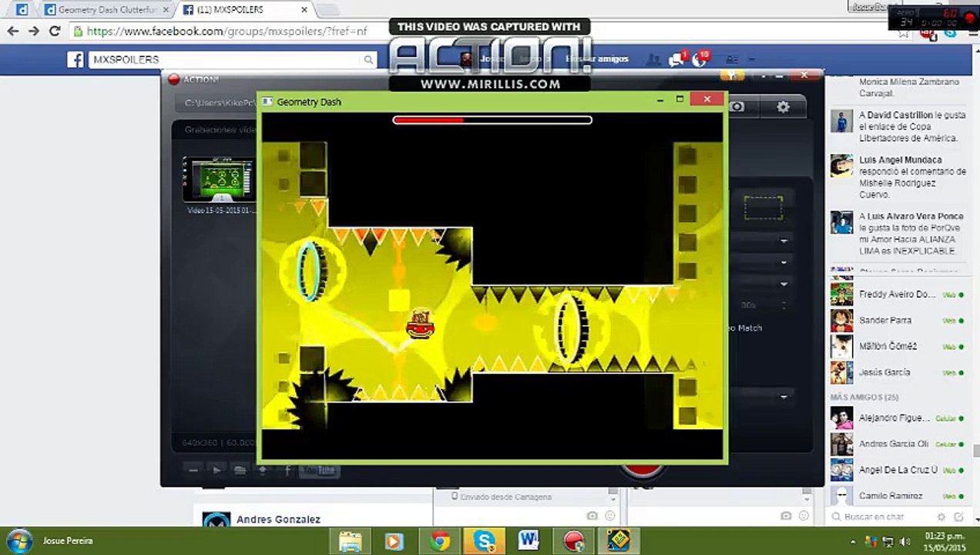Image resolution: width=980 pixels, height=555 pixels.
Task: Open the second dropdown in Action! settings panel
Action: click(784, 263)
